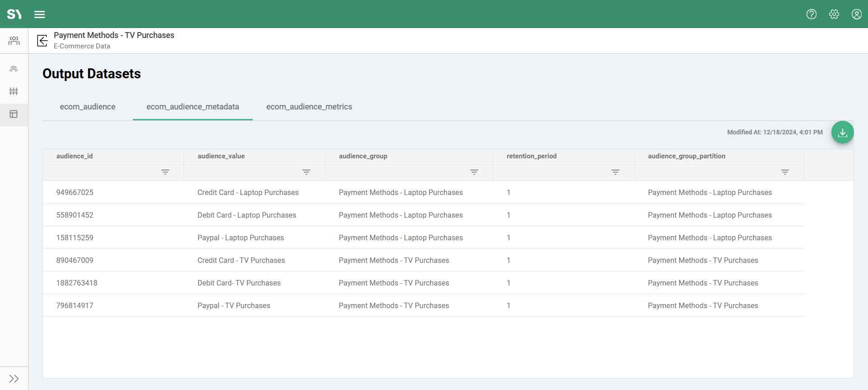
Task: Click the large audiences icon atop sidebar
Action: [x=14, y=41]
